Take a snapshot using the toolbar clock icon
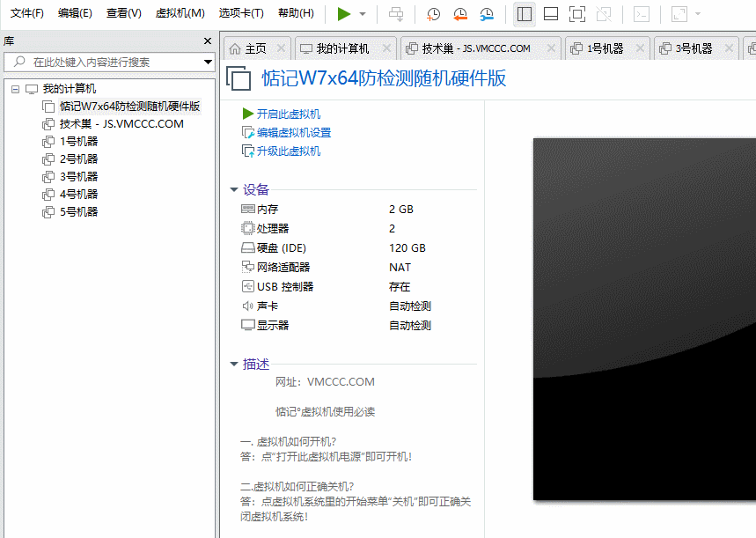756x538 pixels. click(x=431, y=14)
